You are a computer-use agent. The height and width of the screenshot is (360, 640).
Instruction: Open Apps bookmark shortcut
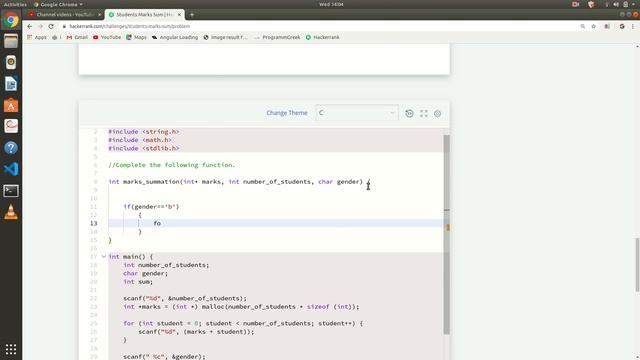coord(37,37)
